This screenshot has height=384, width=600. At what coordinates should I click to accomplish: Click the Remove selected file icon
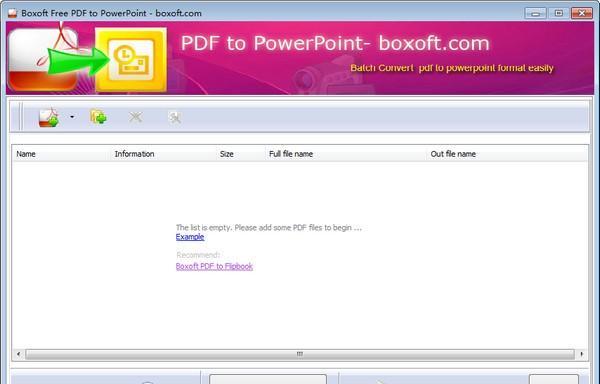pyautogui.click(x=135, y=117)
